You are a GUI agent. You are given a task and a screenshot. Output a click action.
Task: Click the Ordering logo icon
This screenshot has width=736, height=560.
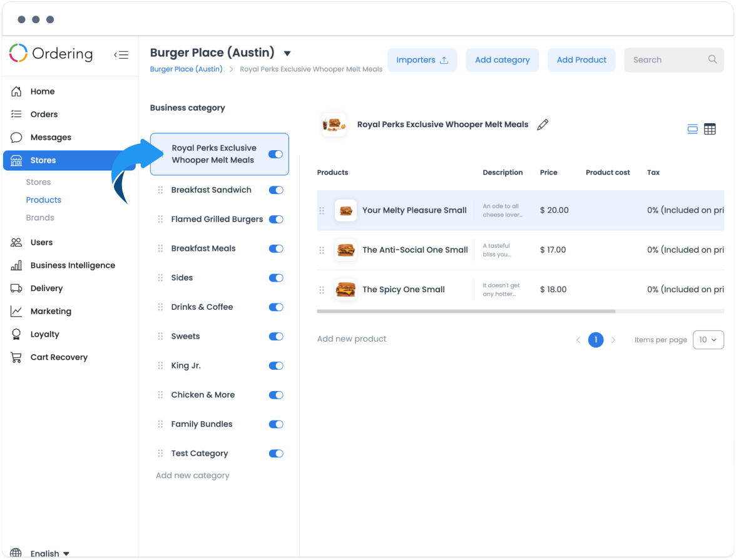18,53
